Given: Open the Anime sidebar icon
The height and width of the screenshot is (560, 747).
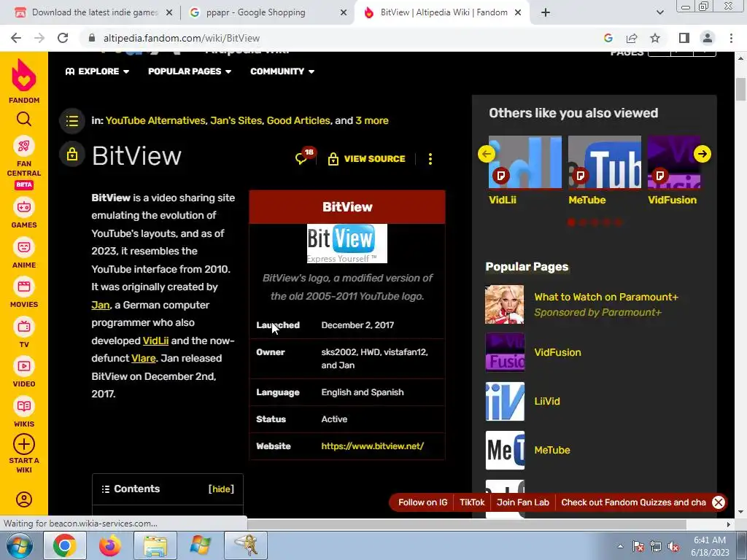Looking at the screenshot, I should [x=24, y=247].
